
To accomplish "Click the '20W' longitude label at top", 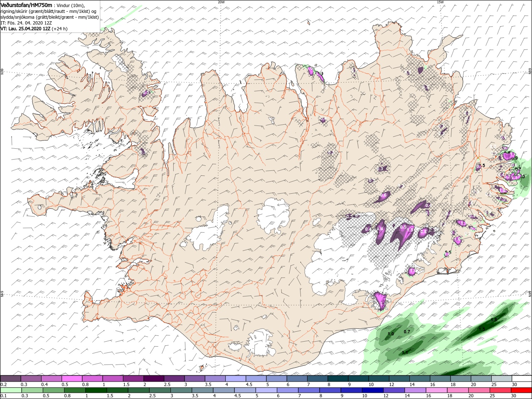I will pos(221,2).
